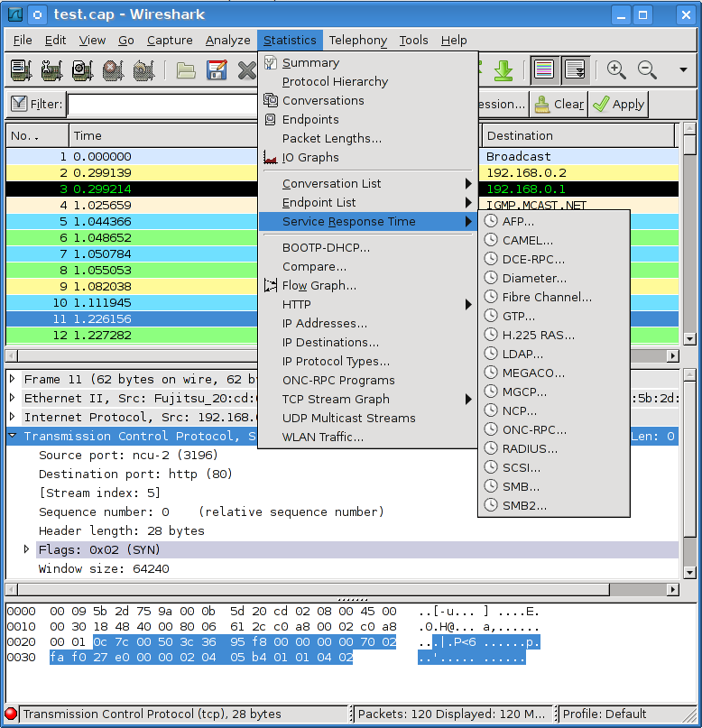Image resolution: width=702 pixels, height=728 pixels.
Task: Click the red expert info status LED
Action: 11,714
